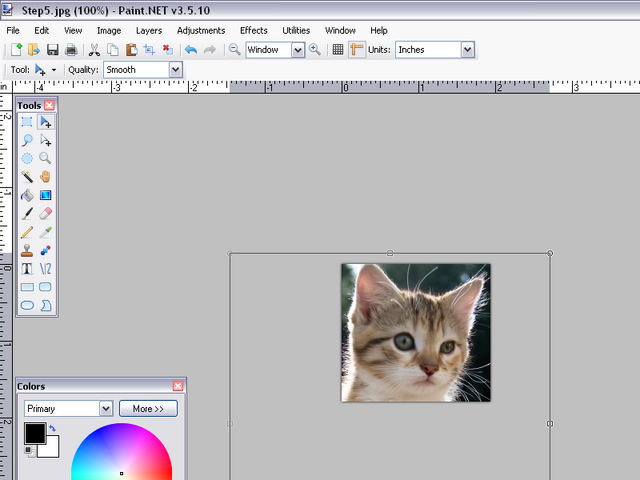Image resolution: width=640 pixels, height=480 pixels.
Task: Zoom out with the minus magnifier
Action: (234, 50)
